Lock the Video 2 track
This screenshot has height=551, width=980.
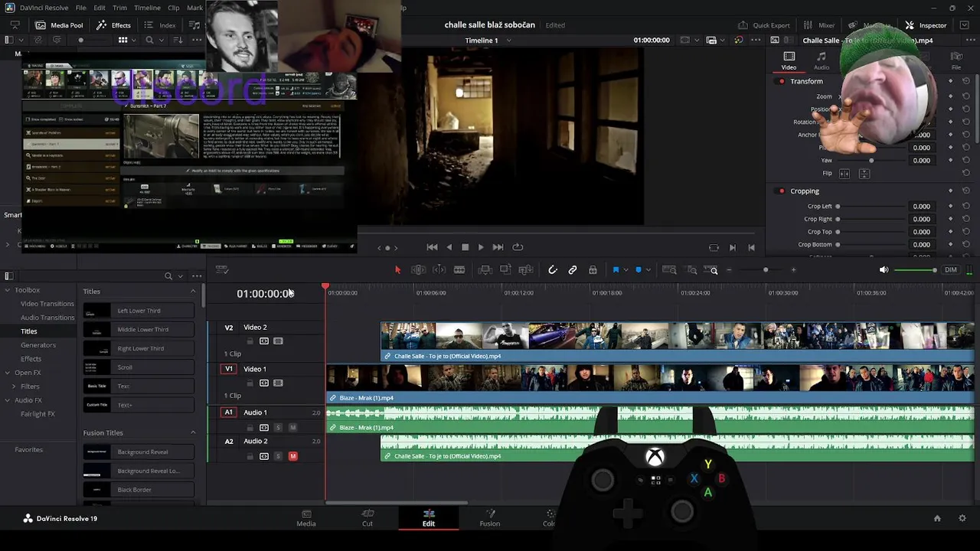point(250,341)
